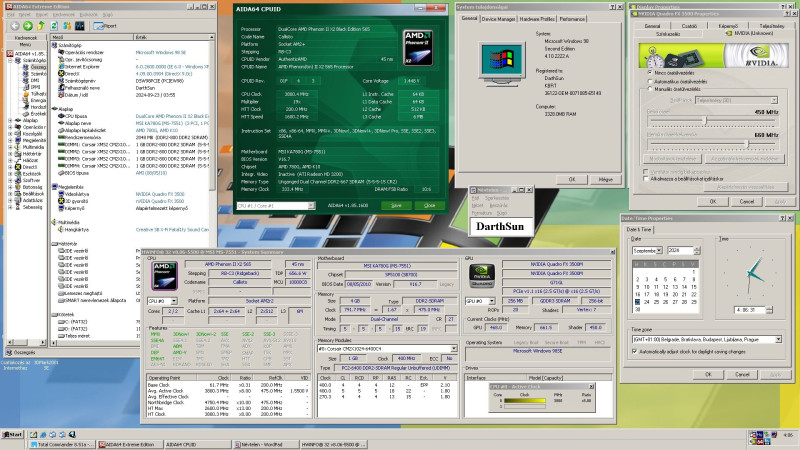Click the up-level arrow icon in AIDA64

click(41, 26)
